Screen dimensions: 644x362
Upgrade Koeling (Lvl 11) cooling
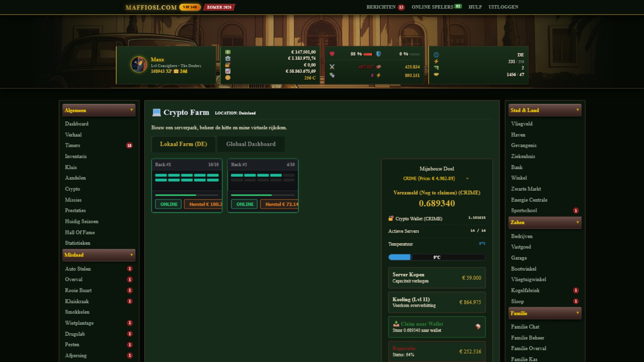click(x=437, y=302)
